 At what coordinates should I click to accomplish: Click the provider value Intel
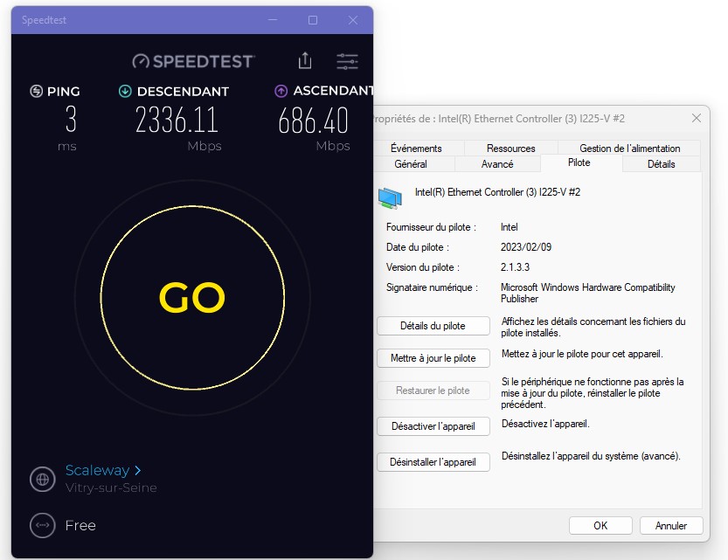point(509,227)
